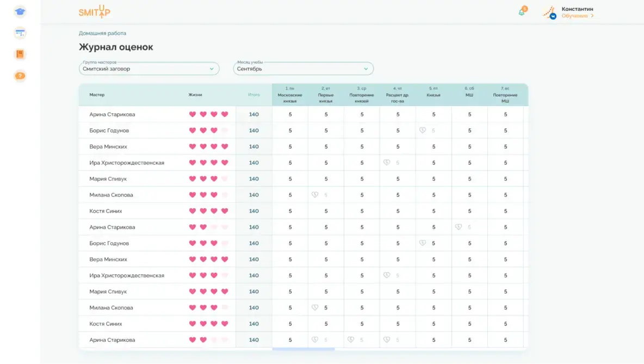
Task: Select the Московские князья column header
Action: (290, 95)
